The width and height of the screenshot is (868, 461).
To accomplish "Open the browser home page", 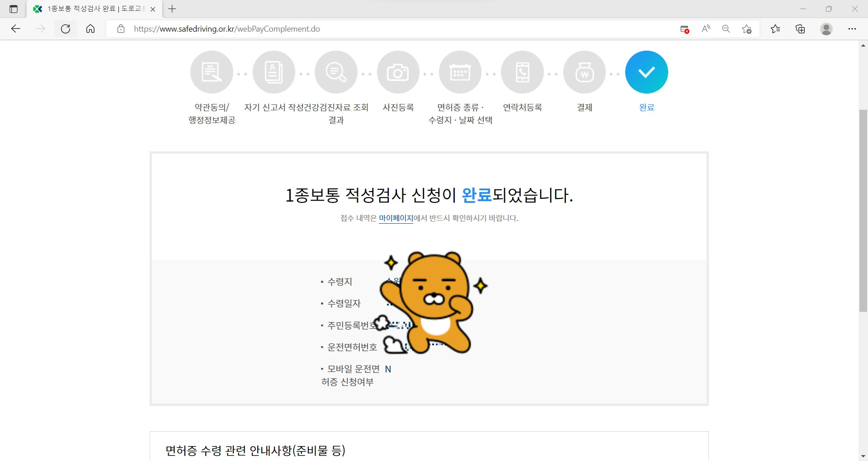I will coord(90,29).
